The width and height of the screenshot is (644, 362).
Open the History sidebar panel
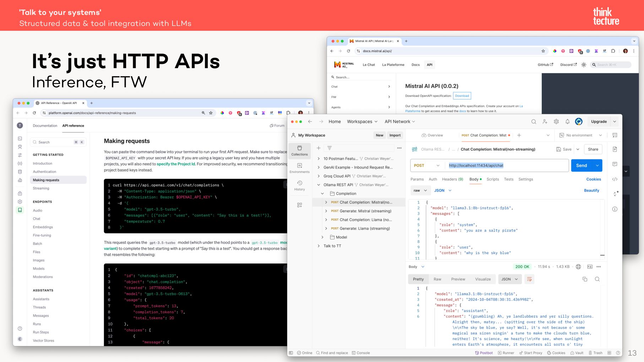pyautogui.click(x=299, y=186)
